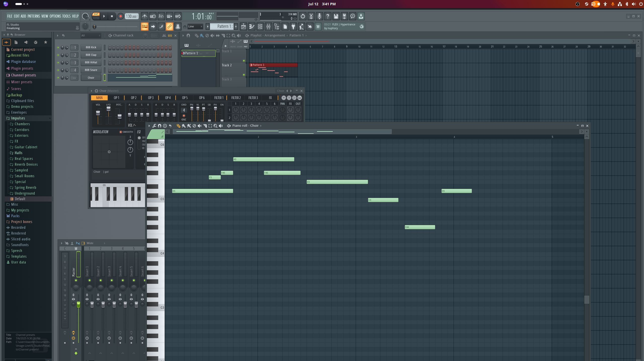
Task: Select the Paint brush tool in Piano roll
Action: point(184,126)
